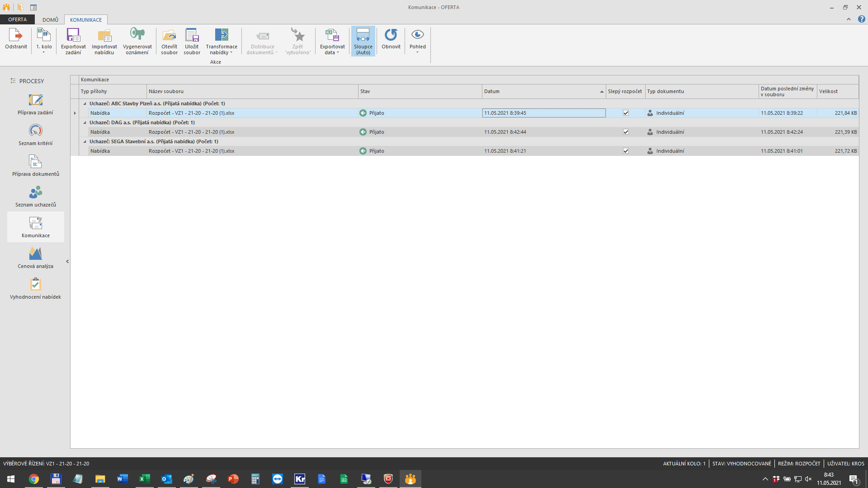Viewport: 868px width, 488px height.
Task: Toggle Slepý rozpočet checkbox for DAG a.s. row
Action: click(x=626, y=132)
